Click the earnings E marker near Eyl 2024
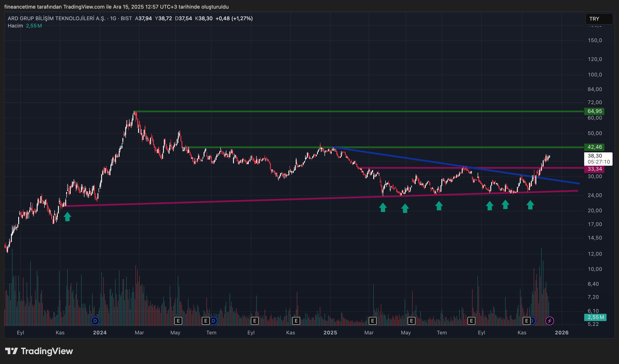The image size is (619, 364). [x=255, y=321]
